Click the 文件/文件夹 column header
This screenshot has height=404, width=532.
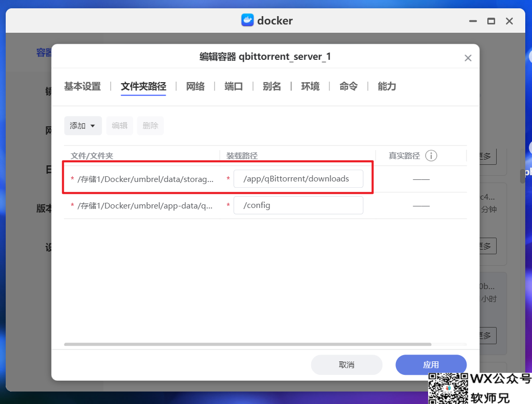91,156
